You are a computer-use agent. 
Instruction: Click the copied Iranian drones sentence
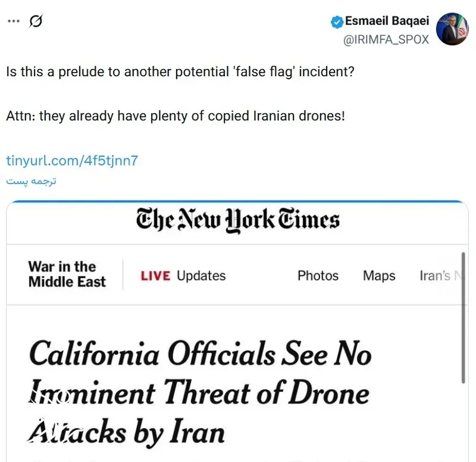click(x=176, y=115)
